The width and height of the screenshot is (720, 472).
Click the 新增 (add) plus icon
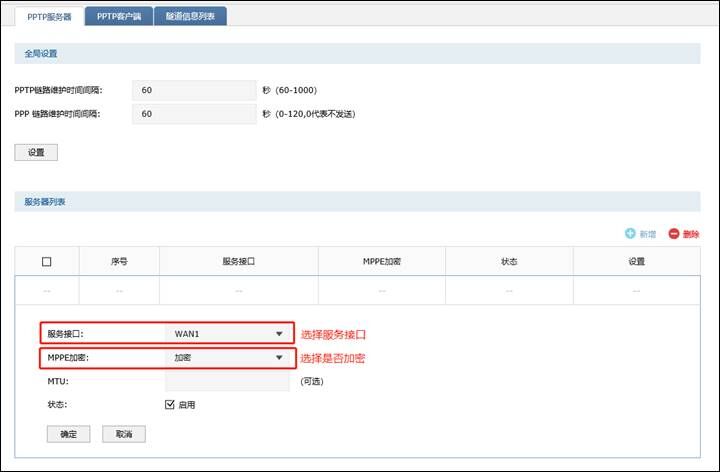(630, 234)
